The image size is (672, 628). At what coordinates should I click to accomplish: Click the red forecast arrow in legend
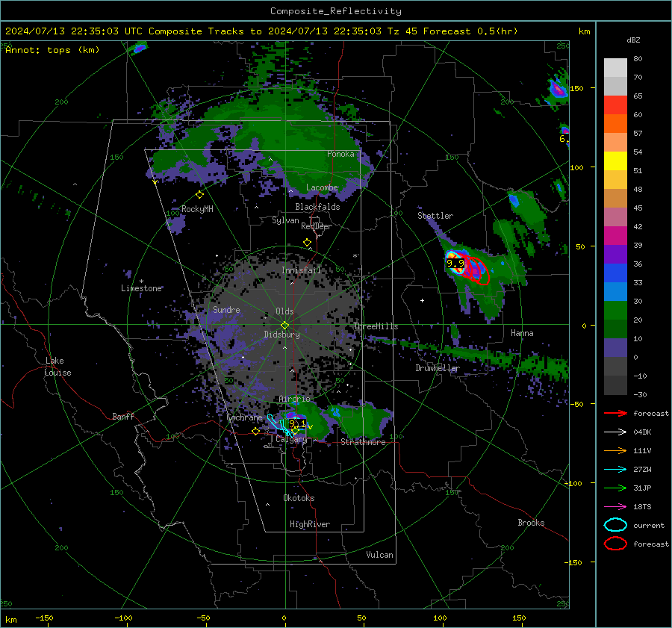615,413
